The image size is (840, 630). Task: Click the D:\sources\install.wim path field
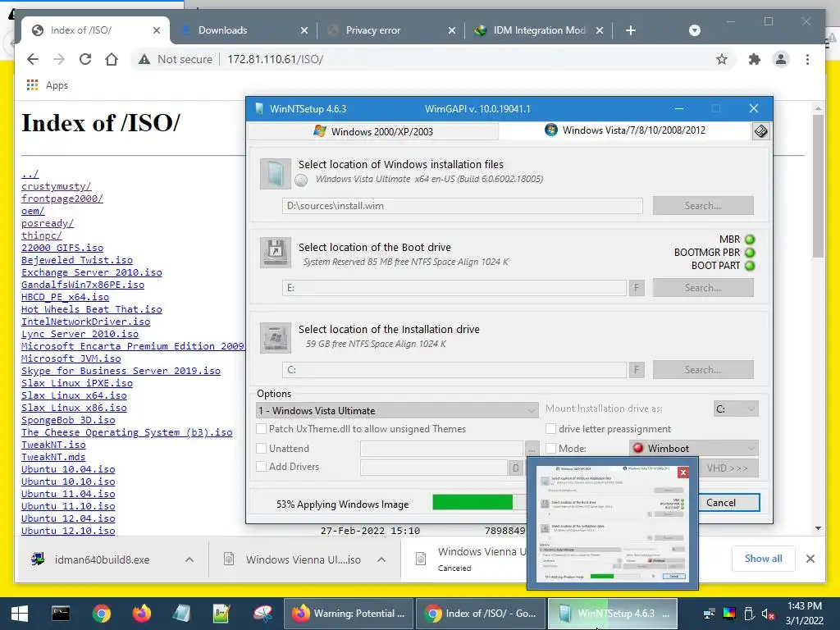(463, 206)
